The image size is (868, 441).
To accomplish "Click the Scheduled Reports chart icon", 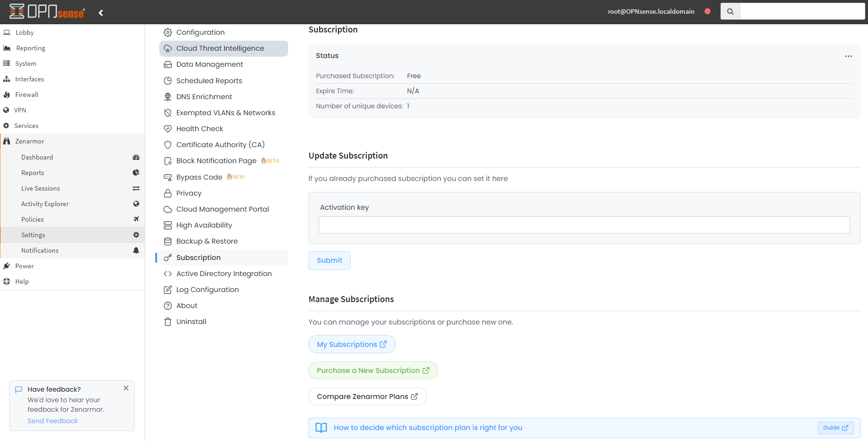I will [x=168, y=81].
